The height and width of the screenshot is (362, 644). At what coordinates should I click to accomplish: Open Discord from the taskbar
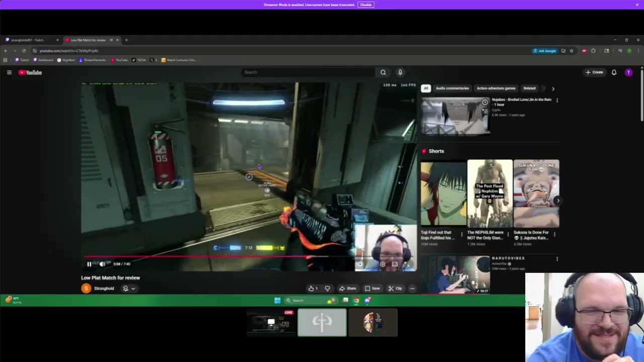pos(368,301)
